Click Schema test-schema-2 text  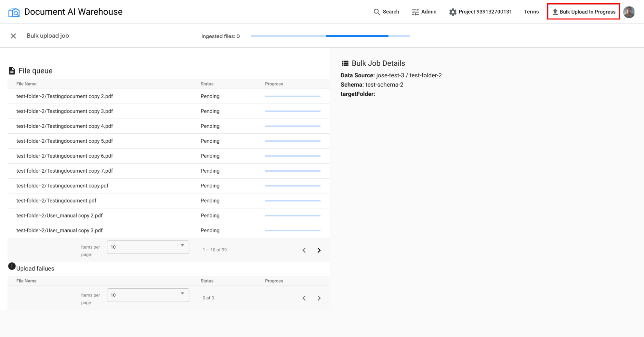pos(372,85)
